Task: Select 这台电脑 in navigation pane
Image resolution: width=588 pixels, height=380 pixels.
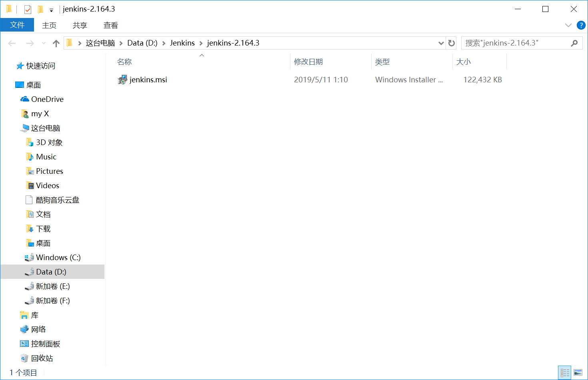Action: coord(46,128)
